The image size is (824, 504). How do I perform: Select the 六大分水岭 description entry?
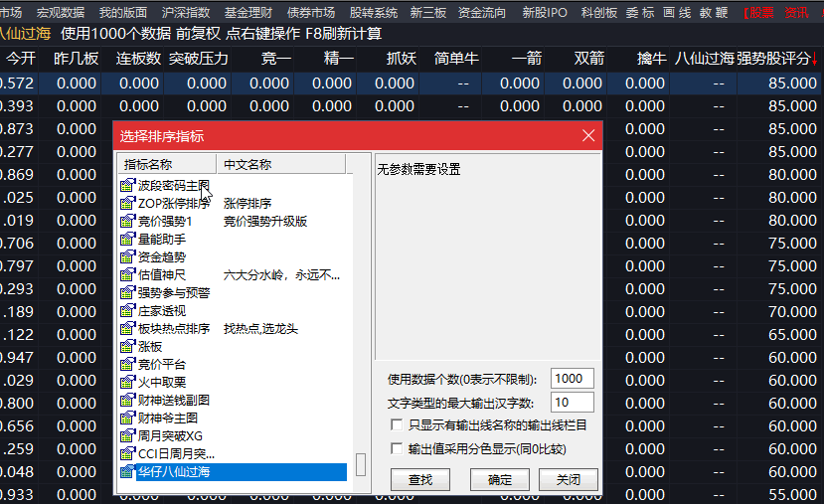pos(281,274)
